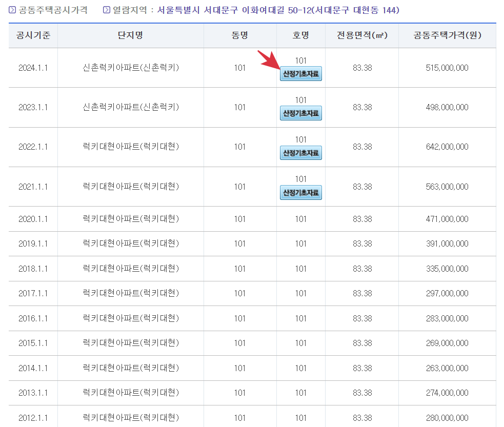Viewport: 504px width, 427px height.
Task: Click the price 283,000,000
Action: tap(447, 318)
